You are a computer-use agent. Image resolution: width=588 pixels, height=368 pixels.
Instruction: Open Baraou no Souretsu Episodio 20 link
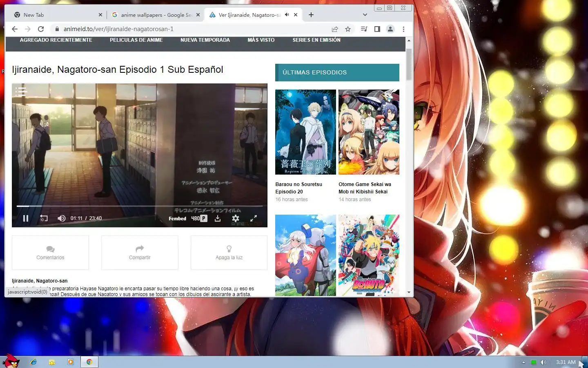coord(299,188)
